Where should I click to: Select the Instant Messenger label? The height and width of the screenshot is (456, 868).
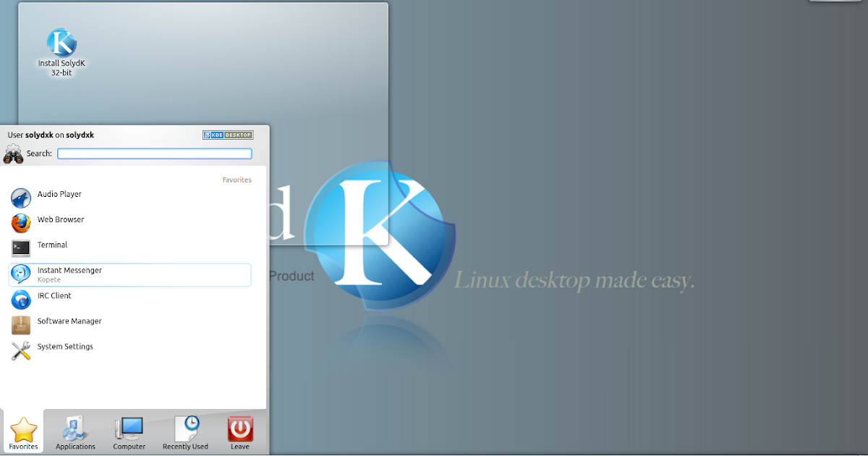coord(69,270)
